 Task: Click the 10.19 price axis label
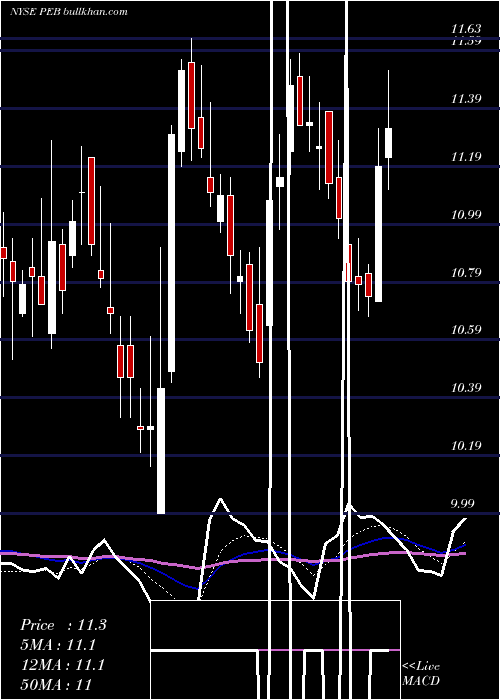tap(466, 446)
